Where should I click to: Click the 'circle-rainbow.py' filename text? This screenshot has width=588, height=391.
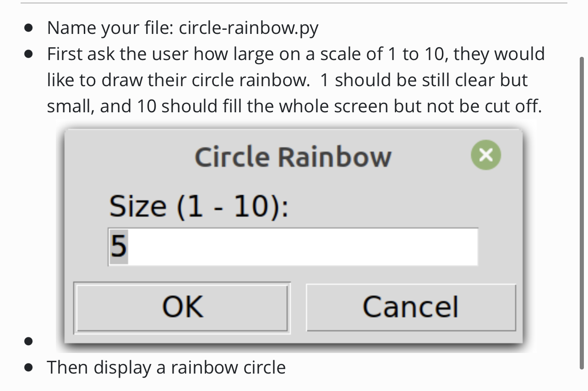coord(249,29)
